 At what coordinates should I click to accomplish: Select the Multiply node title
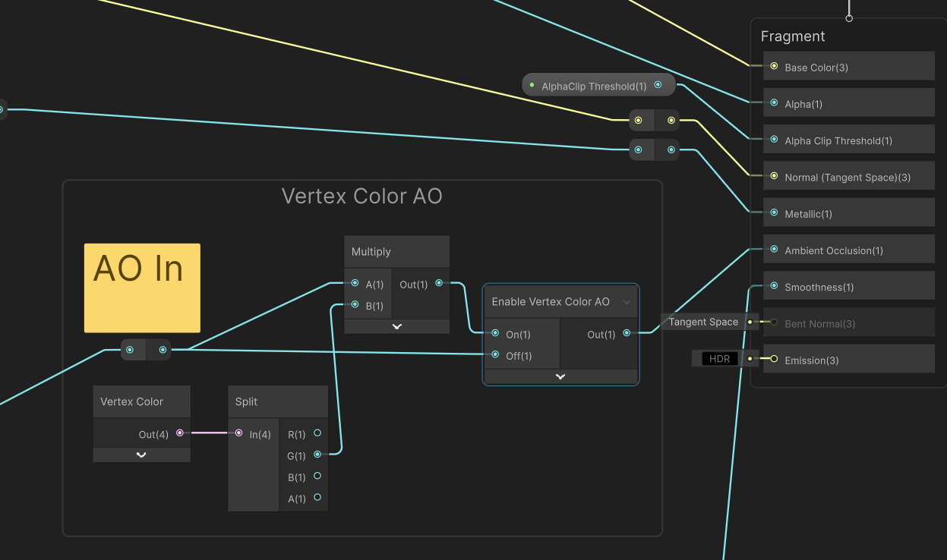coord(371,251)
